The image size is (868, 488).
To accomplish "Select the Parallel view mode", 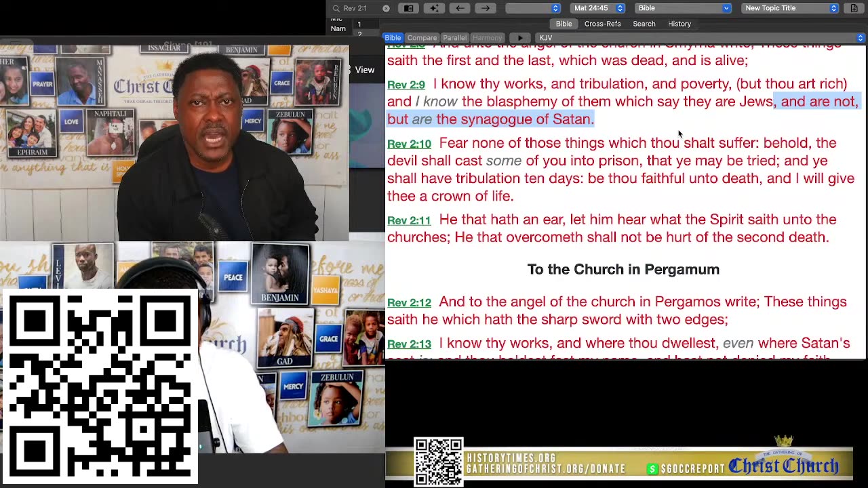I will pos(454,38).
